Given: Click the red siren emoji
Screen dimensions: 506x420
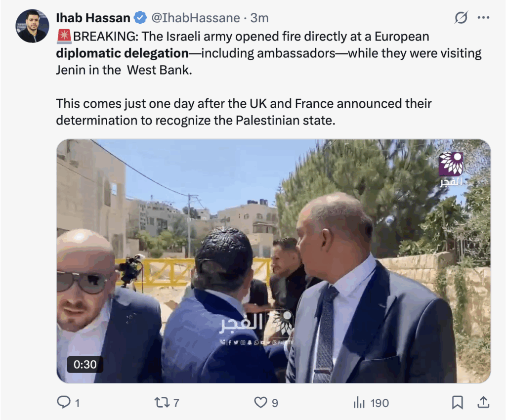Looking at the screenshot, I should 64,37.
